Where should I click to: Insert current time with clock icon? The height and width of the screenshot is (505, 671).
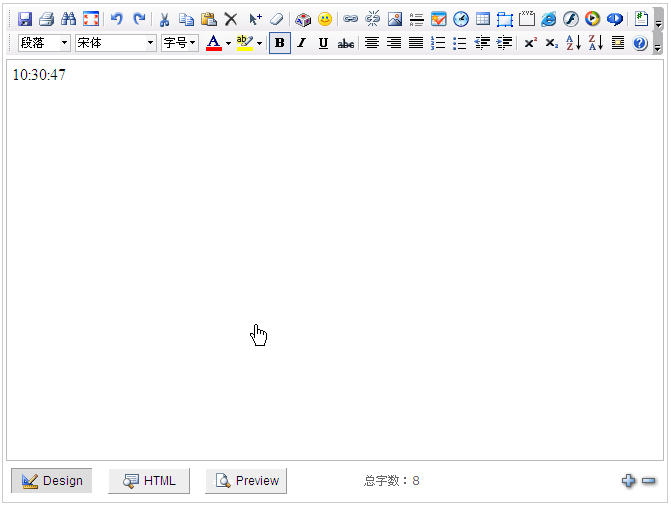click(461, 19)
